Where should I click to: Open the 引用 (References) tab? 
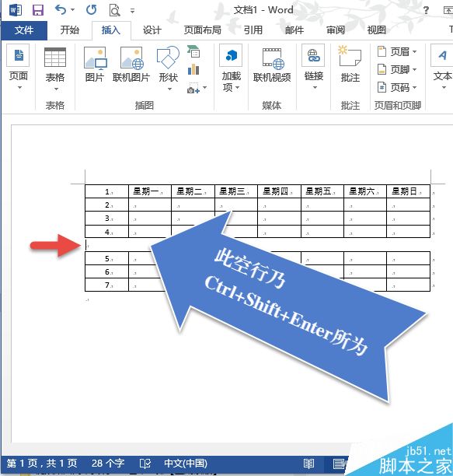pos(253,30)
